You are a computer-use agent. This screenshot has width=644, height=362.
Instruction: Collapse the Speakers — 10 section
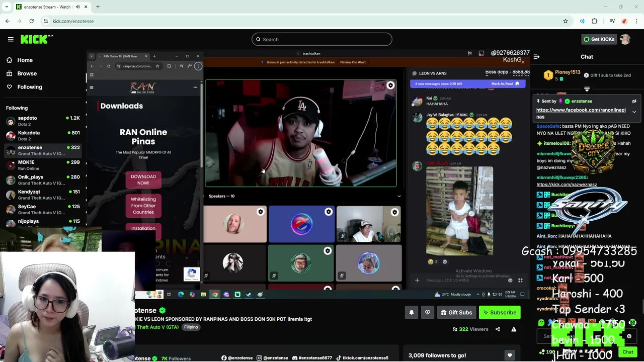point(399,196)
